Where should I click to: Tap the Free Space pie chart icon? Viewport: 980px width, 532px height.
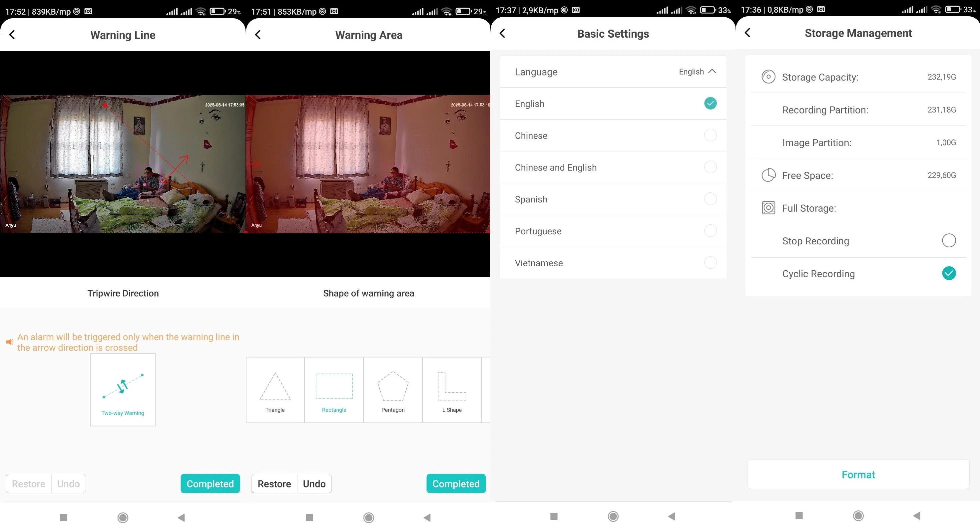[x=768, y=175]
